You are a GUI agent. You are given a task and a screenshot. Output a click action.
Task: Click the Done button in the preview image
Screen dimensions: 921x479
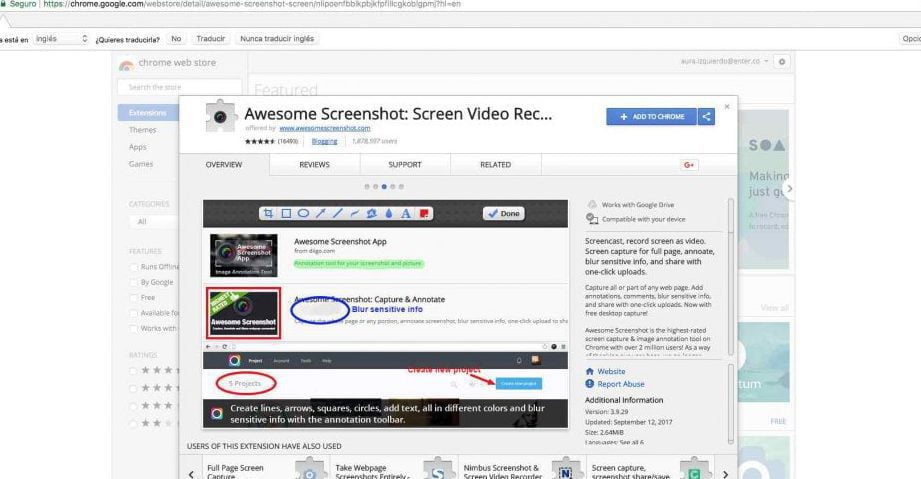pyautogui.click(x=503, y=213)
